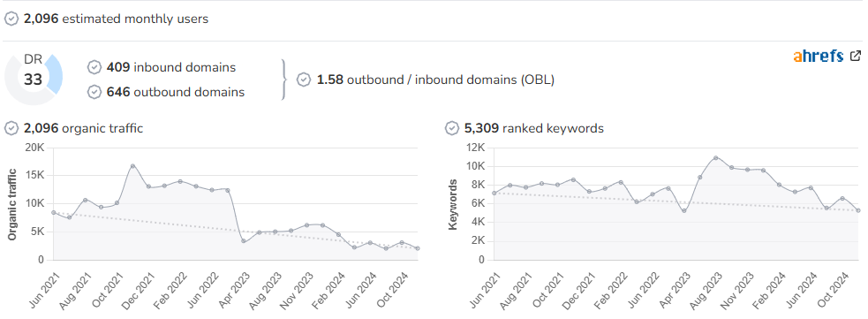Click the '5,309 ranked keywords' heading
The width and height of the screenshot is (868, 319).
pos(534,128)
